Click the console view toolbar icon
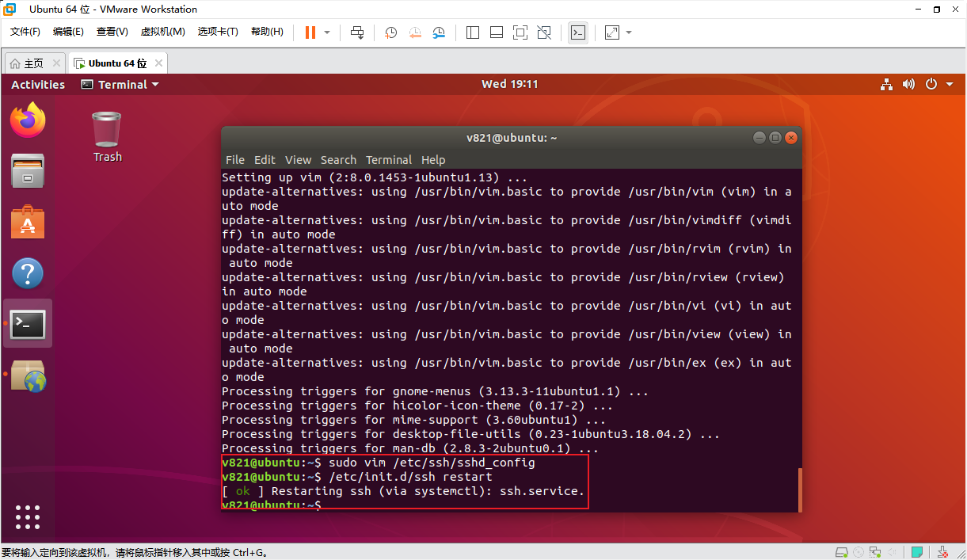This screenshot has height=560, width=967. (578, 32)
